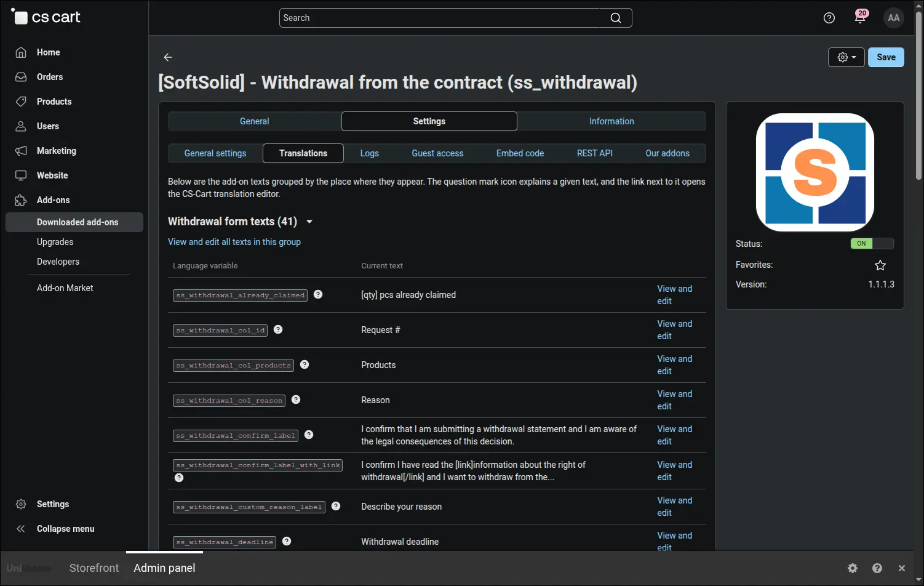Screen dimensions: 924x586
Task: View and edit the 'Reason' text
Action: (x=674, y=400)
